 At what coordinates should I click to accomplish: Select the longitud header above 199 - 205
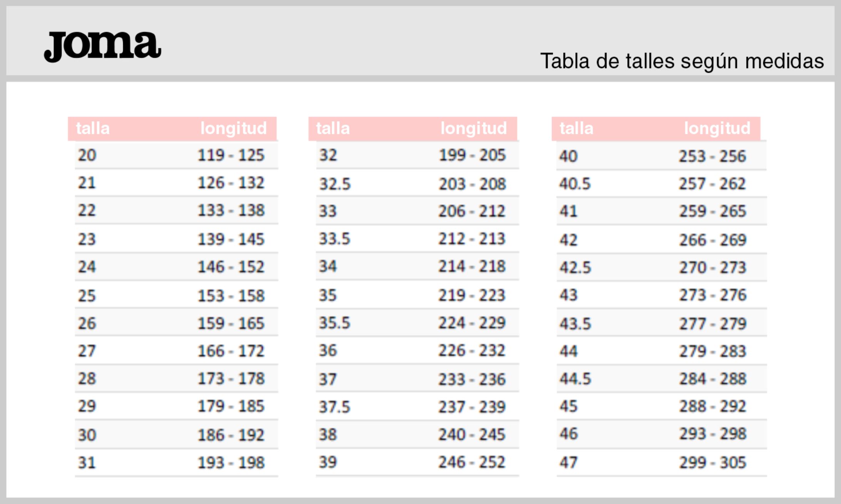(473, 129)
